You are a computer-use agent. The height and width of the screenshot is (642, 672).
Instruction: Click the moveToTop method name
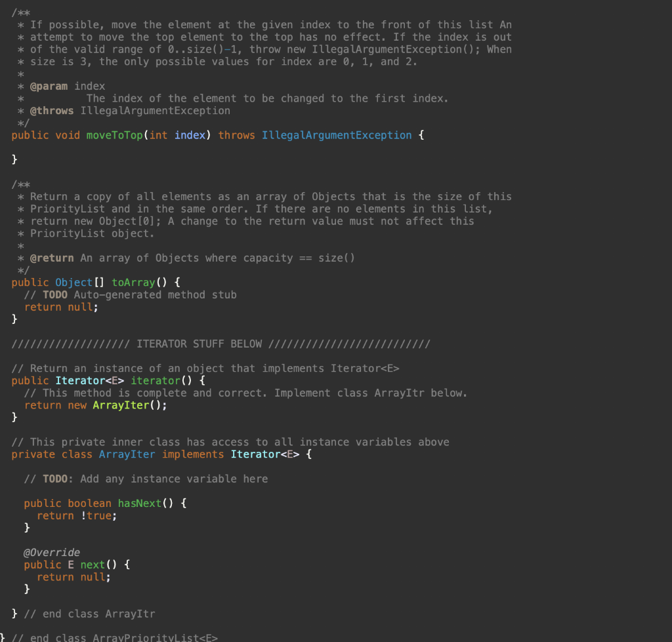point(114,135)
